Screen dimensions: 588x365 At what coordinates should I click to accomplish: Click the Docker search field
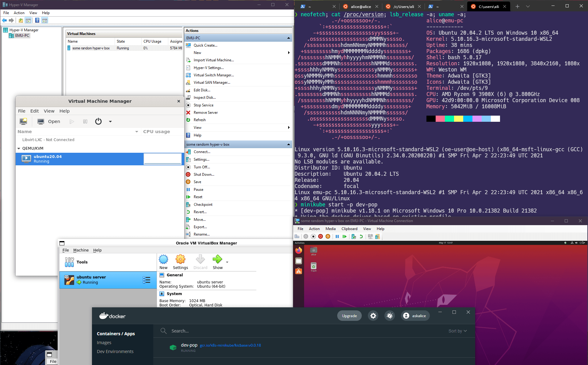[x=215, y=331]
